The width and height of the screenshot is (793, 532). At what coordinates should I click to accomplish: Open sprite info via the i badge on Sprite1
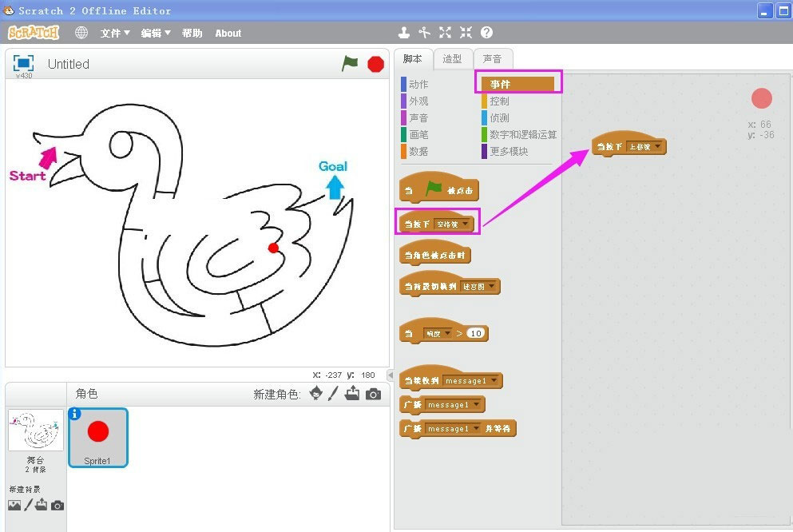click(x=74, y=413)
